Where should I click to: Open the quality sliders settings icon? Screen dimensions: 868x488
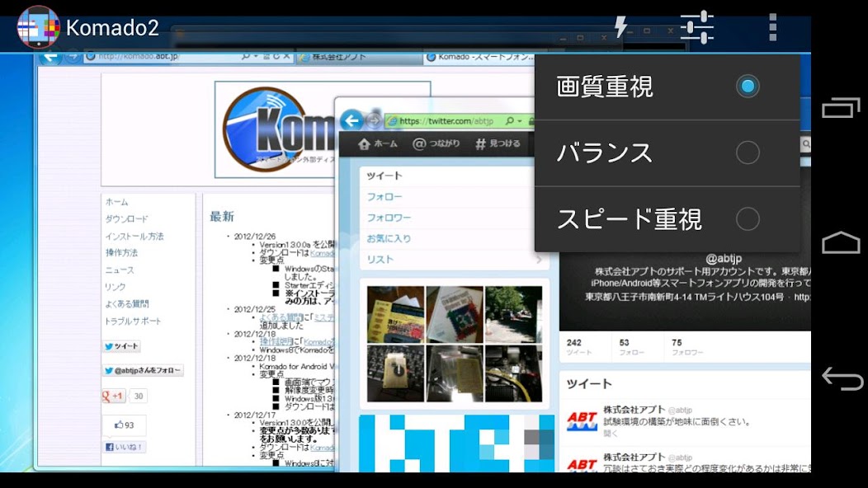(696, 27)
